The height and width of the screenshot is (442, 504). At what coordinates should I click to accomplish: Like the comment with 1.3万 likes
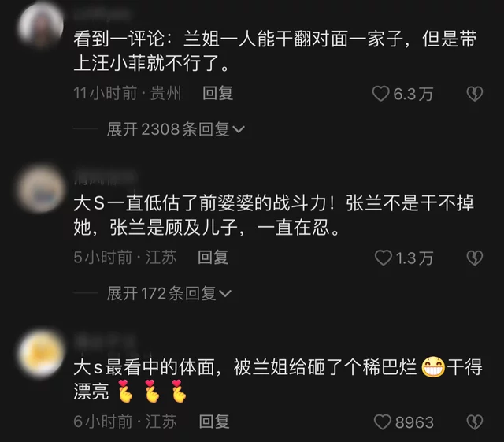coord(384,258)
